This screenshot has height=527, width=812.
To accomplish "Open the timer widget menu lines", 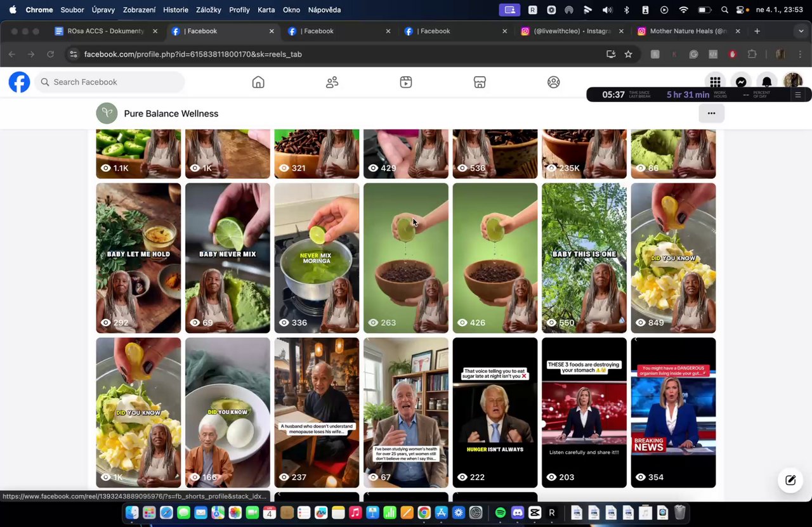I will (798, 94).
